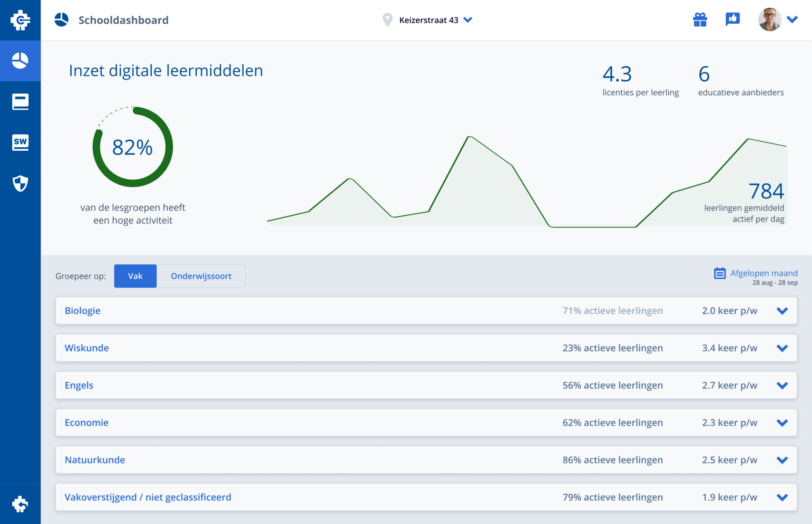
Task: Click the puzzle-gear icon at sidebar bottom
Action: 20,504
